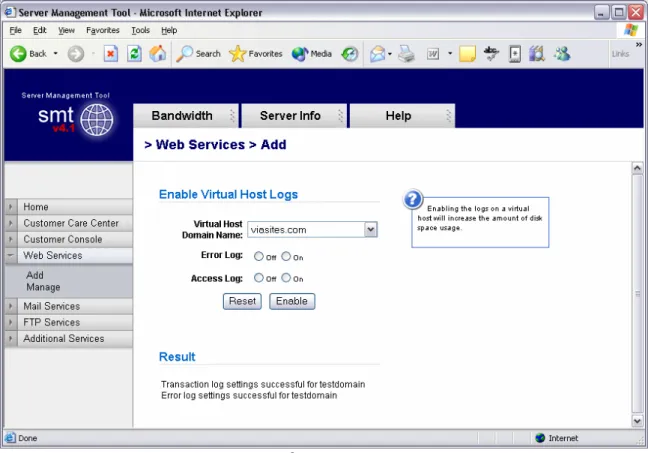Image resolution: width=648 pixels, height=453 pixels.
Task: Set Access Log to On
Action: 286,278
